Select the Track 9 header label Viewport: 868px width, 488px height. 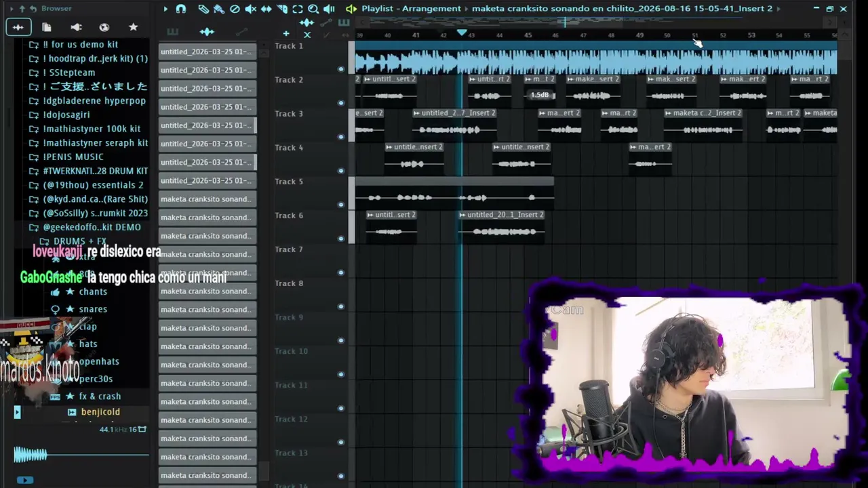pyautogui.click(x=289, y=317)
